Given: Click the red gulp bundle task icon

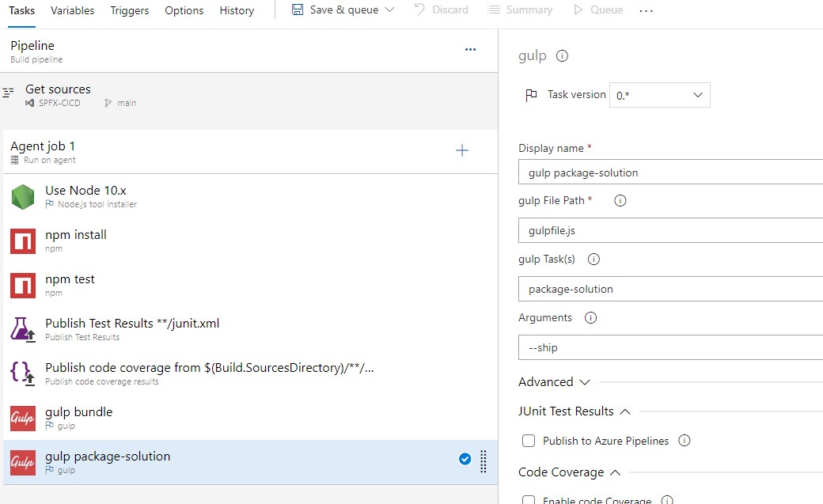Looking at the screenshot, I should coord(23,419).
